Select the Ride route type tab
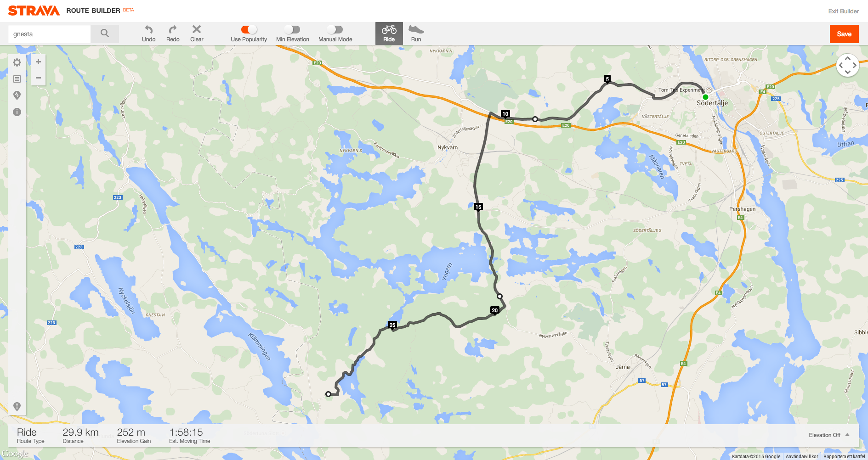 coord(389,34)
